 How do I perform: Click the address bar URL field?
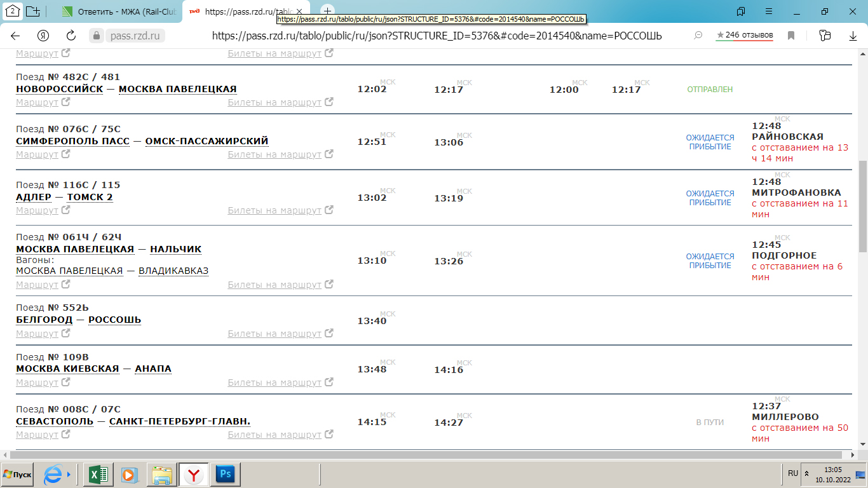436,36
